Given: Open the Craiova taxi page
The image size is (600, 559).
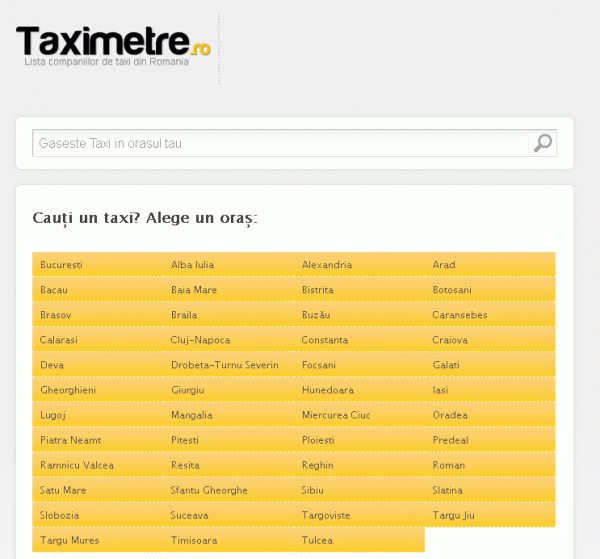Looking at the screenshot, I should [449, 340].
